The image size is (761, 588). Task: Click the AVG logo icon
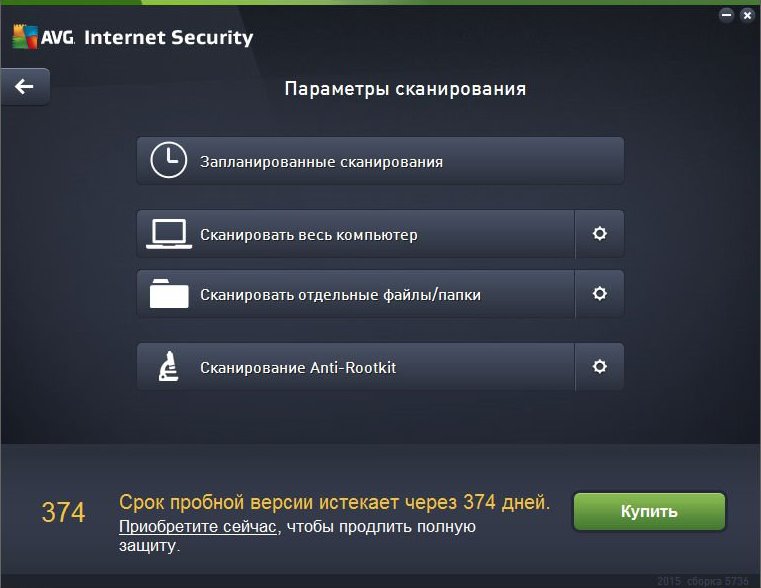tap(25, 36)
